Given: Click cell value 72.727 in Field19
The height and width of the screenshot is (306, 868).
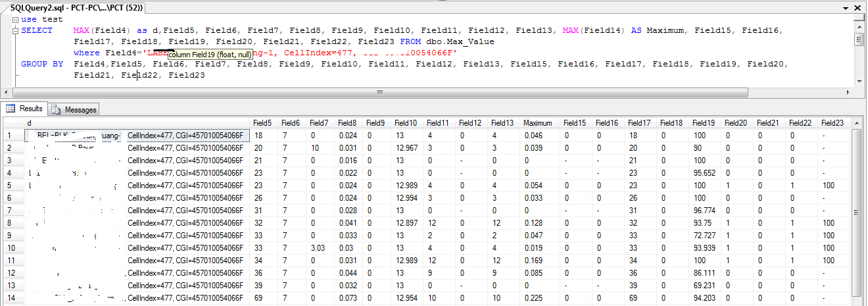Looking at the screenshot, I should tap(706, 236).
